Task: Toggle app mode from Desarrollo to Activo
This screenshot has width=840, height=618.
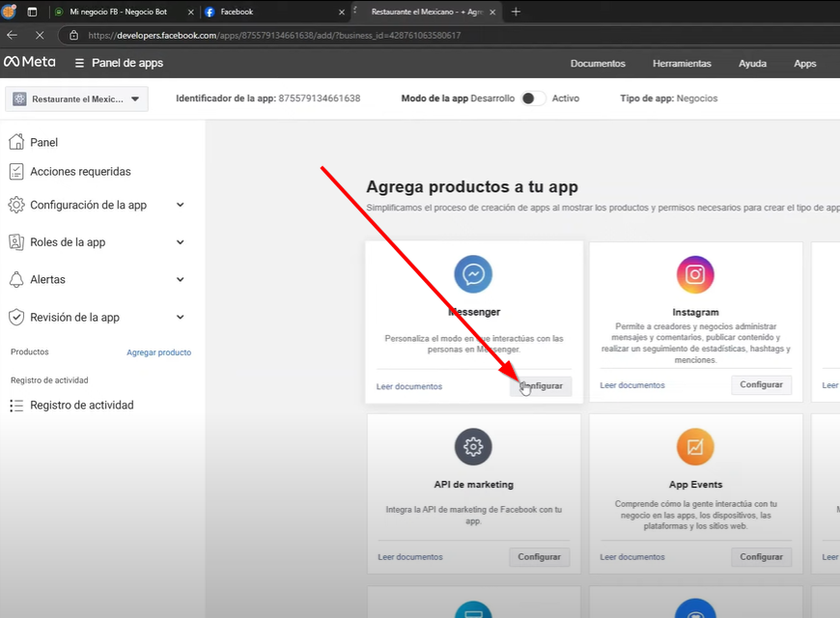Action: coord(533,98)
